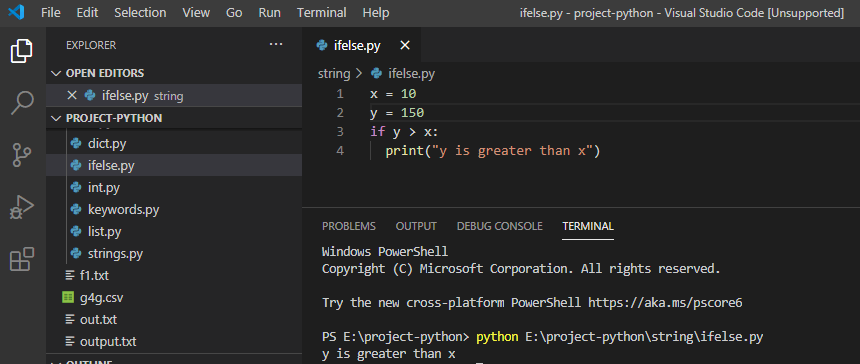Open the Help menu
Viewport: 860px width, 364px height.
[x=376, y=13]
